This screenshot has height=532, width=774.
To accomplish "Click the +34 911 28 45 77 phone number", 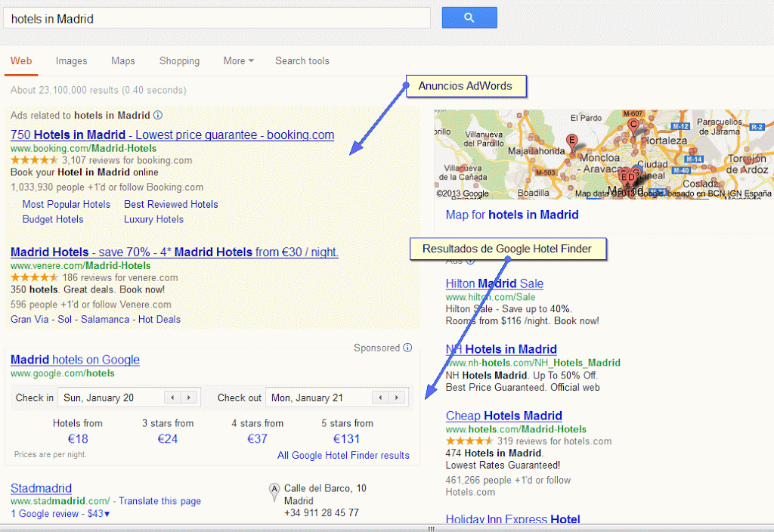I will click(x=321, y=513).
